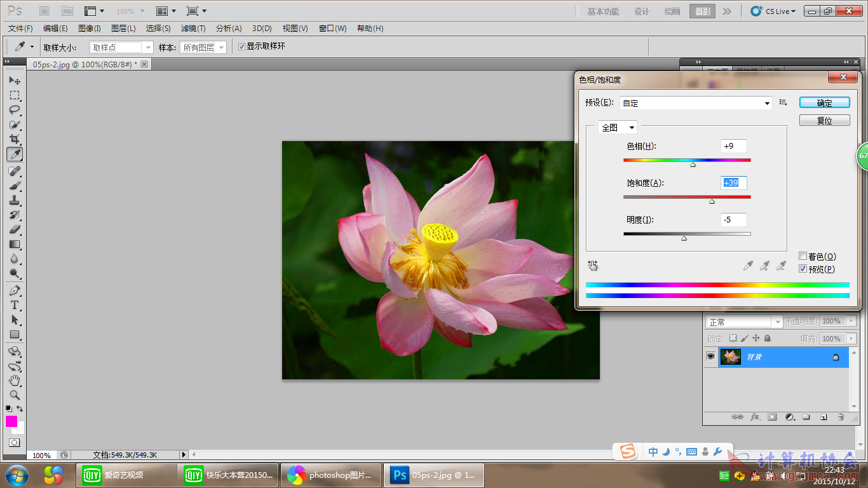This screenshot has height=488, width=868.
Task: Click the 饱和度 saturation slider handle
Action: point(712,201)
